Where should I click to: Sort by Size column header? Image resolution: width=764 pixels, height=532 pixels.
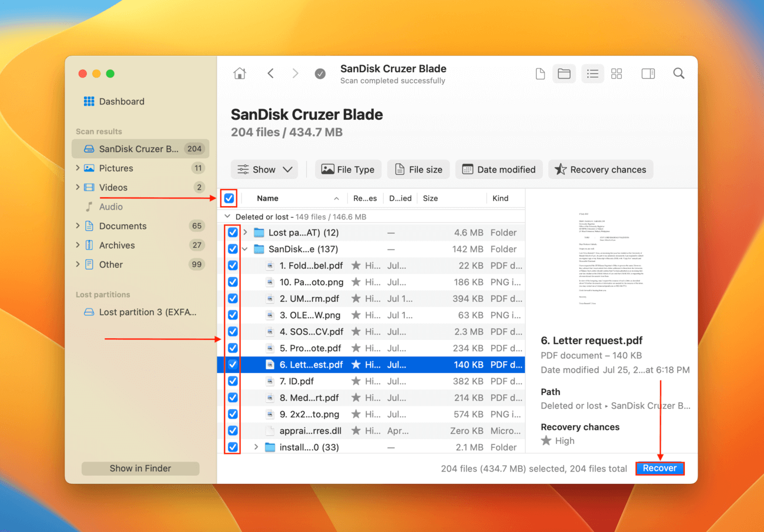430,198
